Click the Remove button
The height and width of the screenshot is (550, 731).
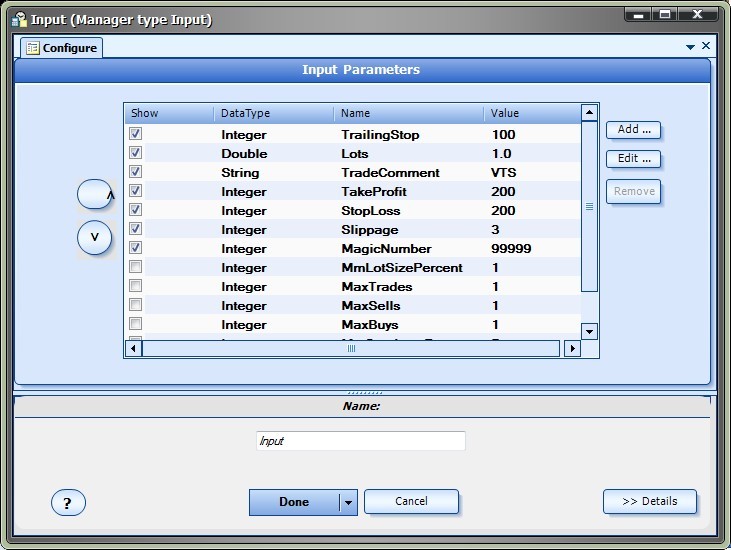pos(634,192)
